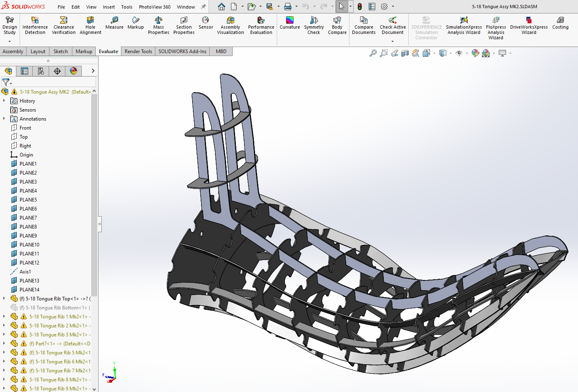This screenshot has height=392, width=578.
Task: Open the DisplayManager color wheel tab
Action: 74,71
